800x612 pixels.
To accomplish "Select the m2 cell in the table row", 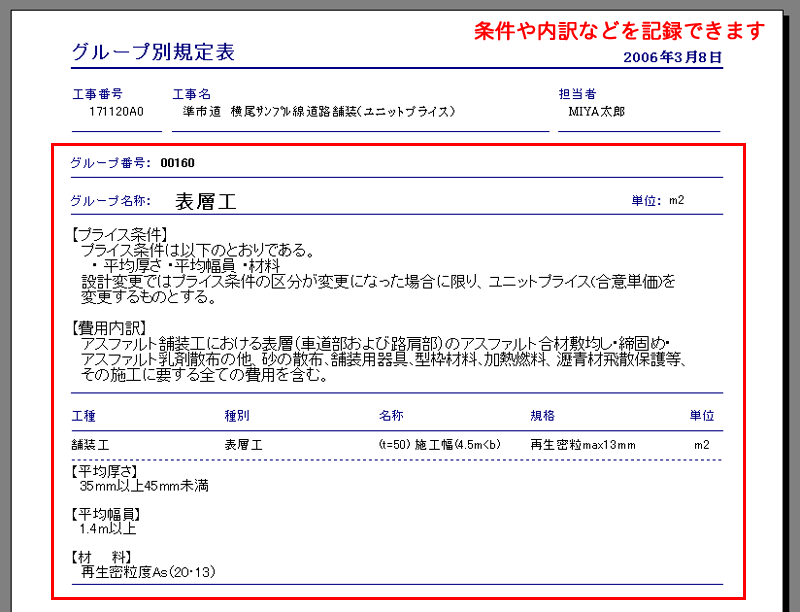I will [x=702, y=445].
